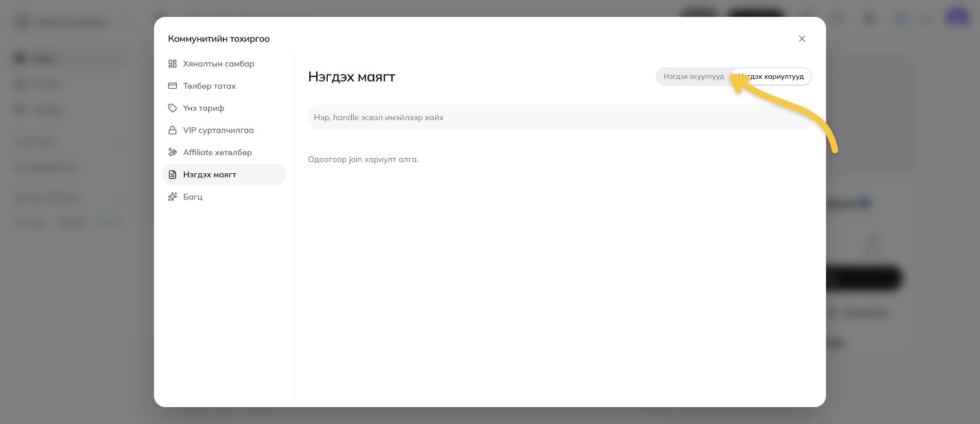Open Affiliate хөтөлбөр page
This screenshot has width=980, height=424.
point(224,152)
